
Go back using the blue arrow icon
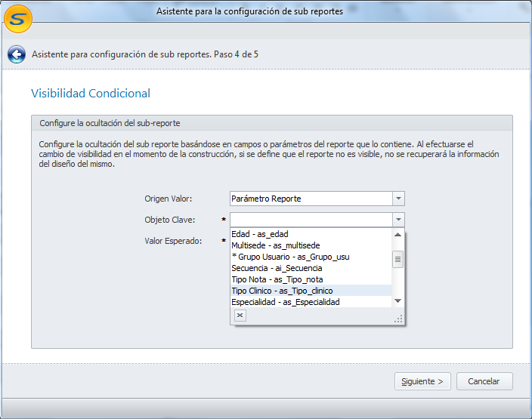(16, 54)
